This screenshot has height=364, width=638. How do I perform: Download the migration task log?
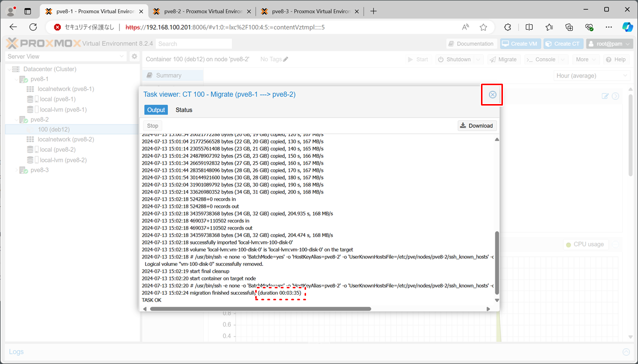click(477, 126)
